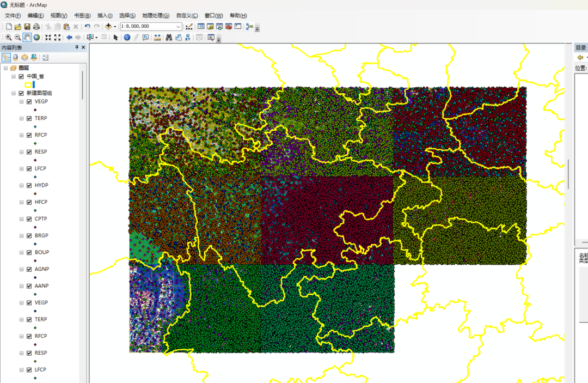Turn off the BRGP layer

coord(29,235)
